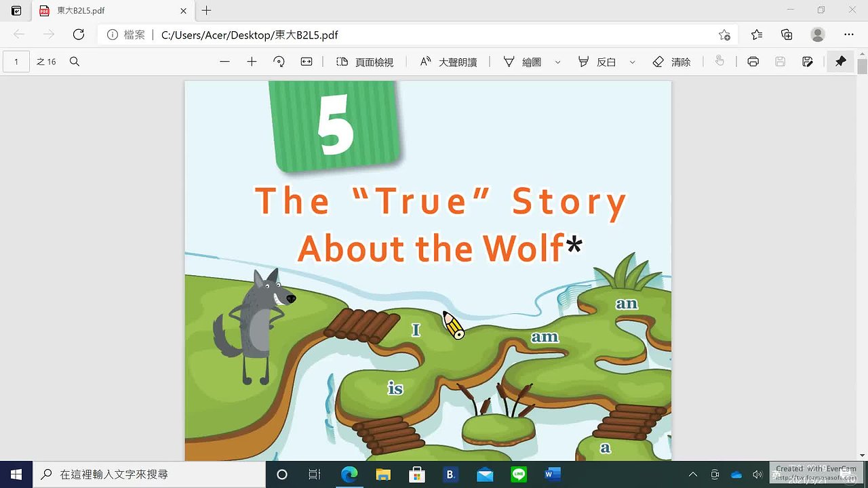Screen dimensions: 868x488
Task: Open Cortana from the taskbar
Action: (282, 474)
